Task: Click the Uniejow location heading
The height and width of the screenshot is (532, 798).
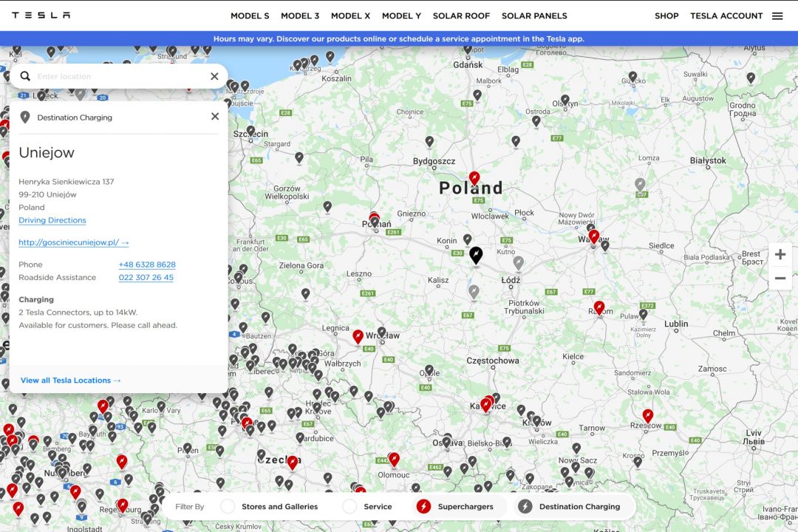Action: (x=47, y=153)
